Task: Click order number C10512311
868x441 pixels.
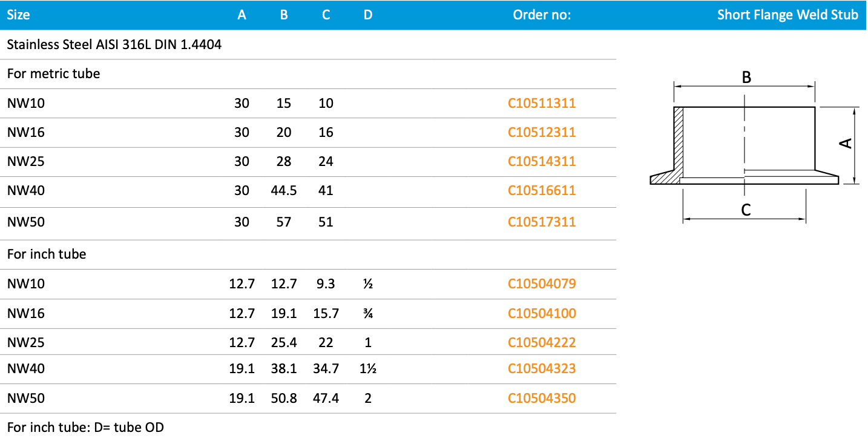Action: 542,133
